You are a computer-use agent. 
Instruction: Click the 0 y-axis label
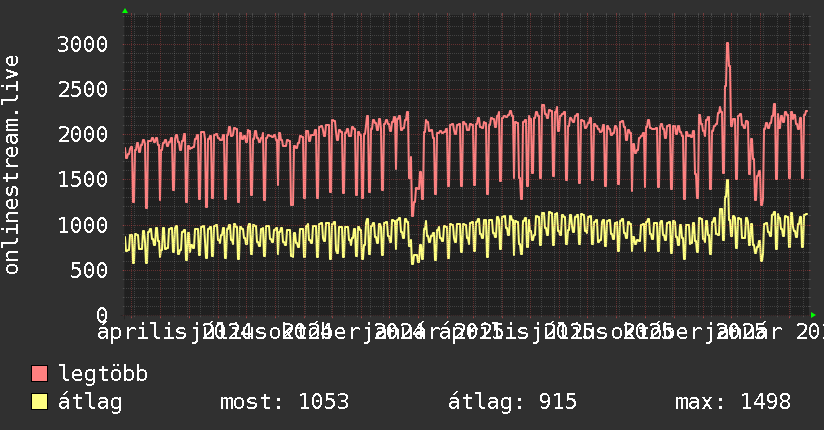pos(102,315)
